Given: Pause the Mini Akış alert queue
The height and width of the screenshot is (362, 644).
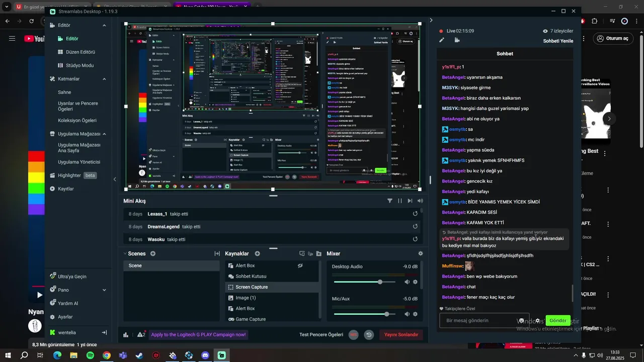Looking at the screenshot, I should click(x=400, y=201).
